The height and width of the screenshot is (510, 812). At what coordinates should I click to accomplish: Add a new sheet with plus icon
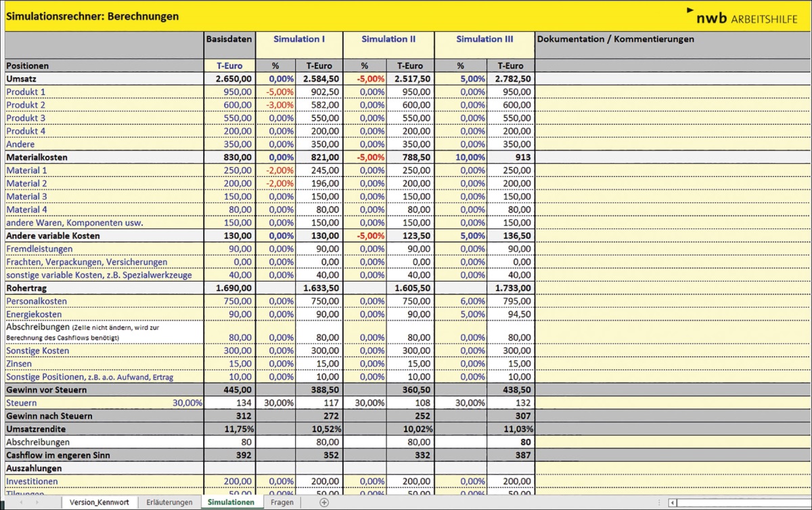click(x=324, y=503)
